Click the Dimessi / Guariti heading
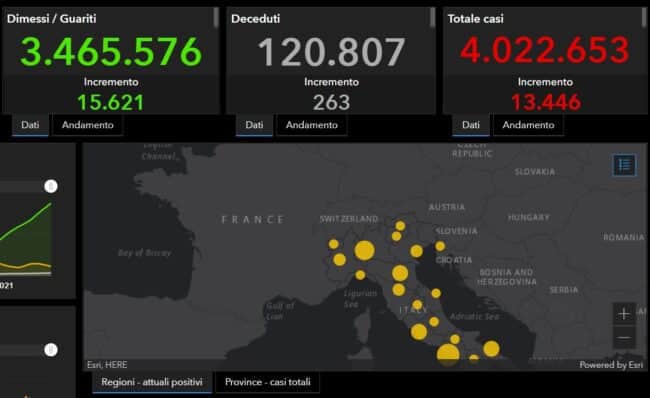Screen dimensions: 650x398 point(51,19)
